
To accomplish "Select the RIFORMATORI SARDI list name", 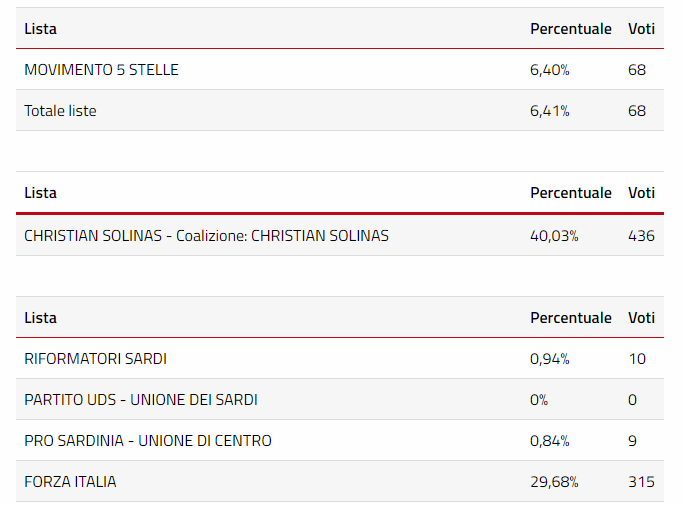I will [95, 359].
